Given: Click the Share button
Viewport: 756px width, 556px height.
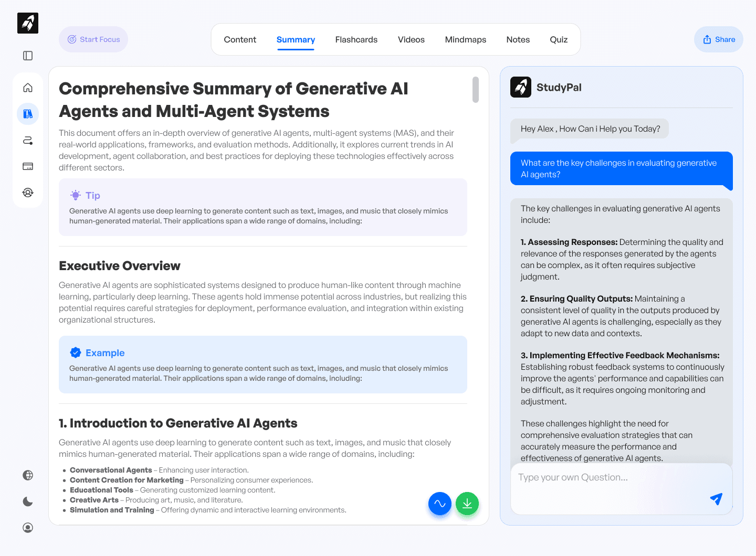Looking at the screenshot, I should click(x=718, y=39).
